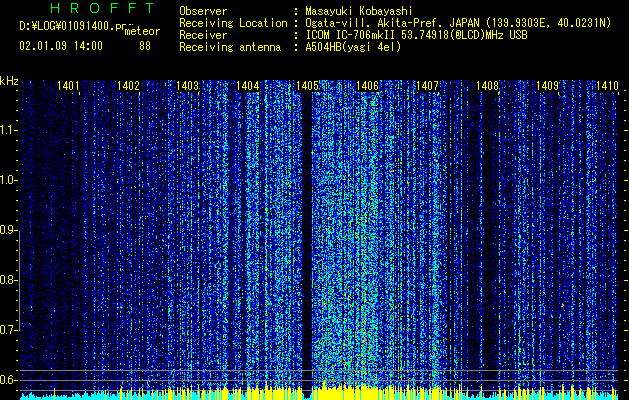Click the 1.0 kHz axis label

pos(9,180)
